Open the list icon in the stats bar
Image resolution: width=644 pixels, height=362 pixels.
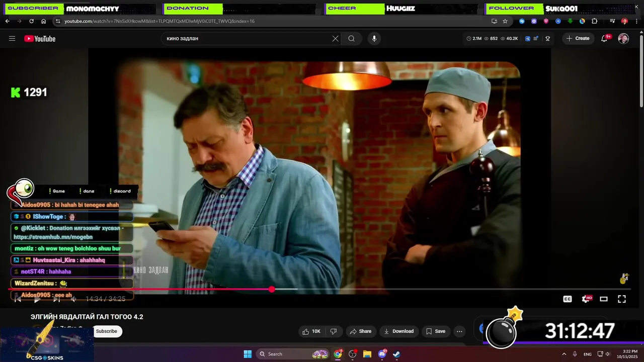[536, 39]
